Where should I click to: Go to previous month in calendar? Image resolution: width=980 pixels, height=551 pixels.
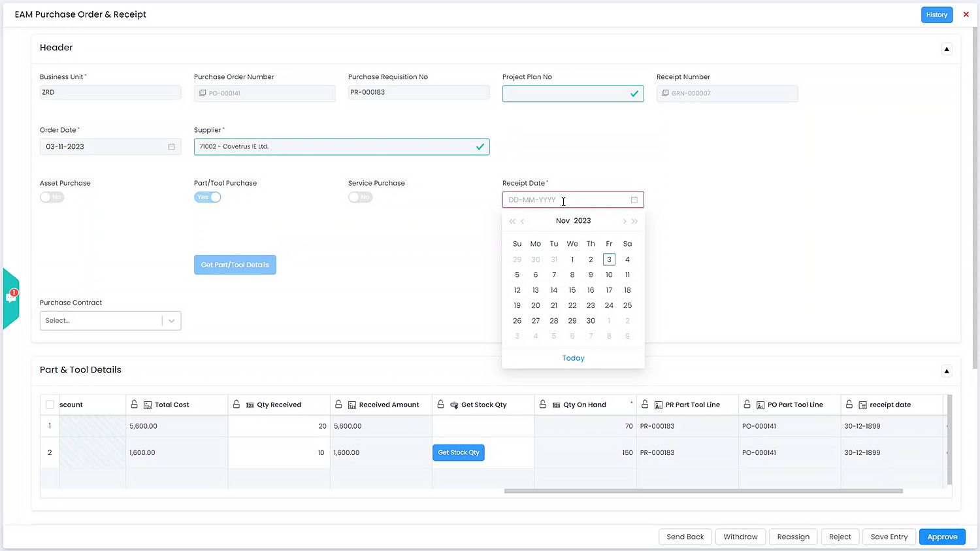(x=523, y=222)
